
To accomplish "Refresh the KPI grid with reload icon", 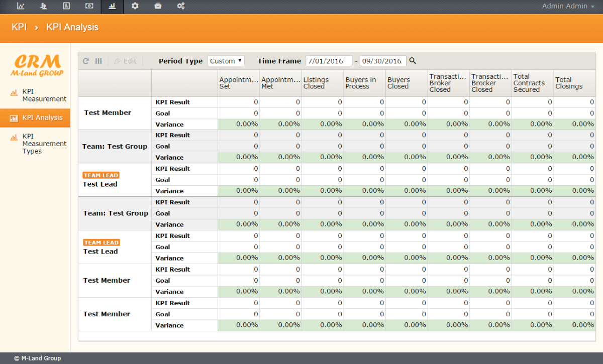I will coord(86,61).
